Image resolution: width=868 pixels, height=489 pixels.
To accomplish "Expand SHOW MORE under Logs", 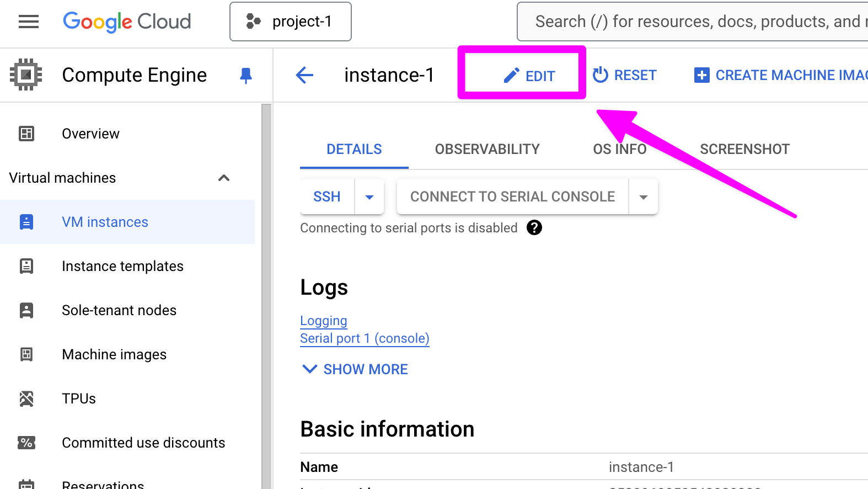I will [355, 369].
